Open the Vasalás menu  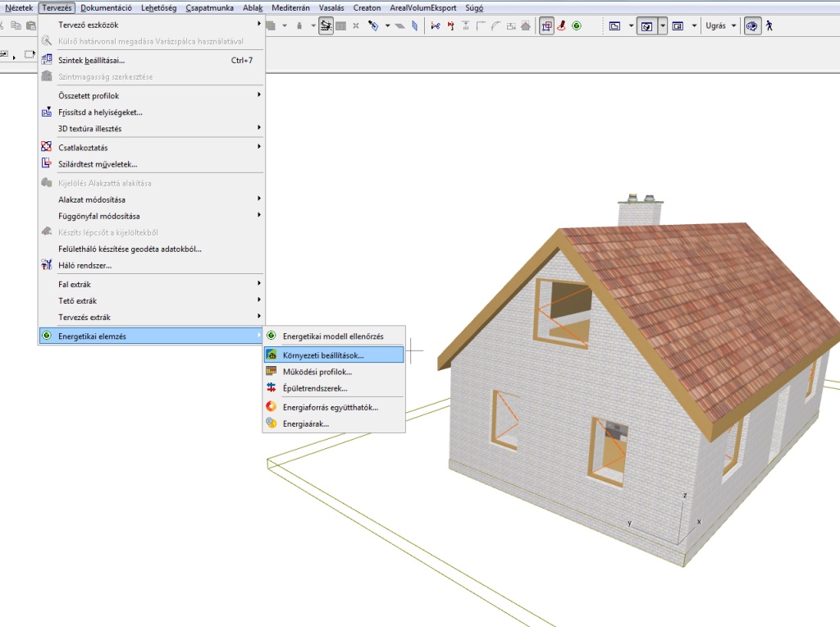click(331, 8)
